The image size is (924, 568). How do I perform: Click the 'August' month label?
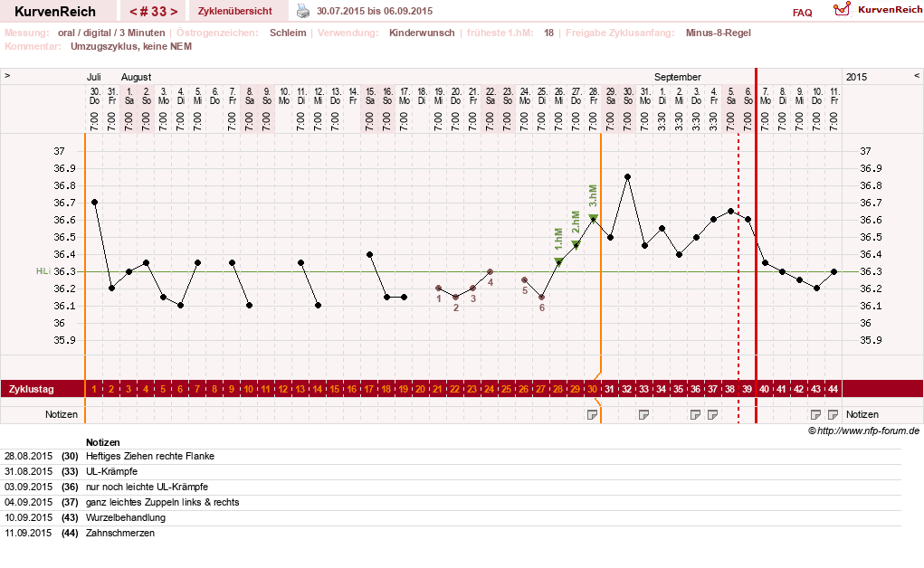136,77
